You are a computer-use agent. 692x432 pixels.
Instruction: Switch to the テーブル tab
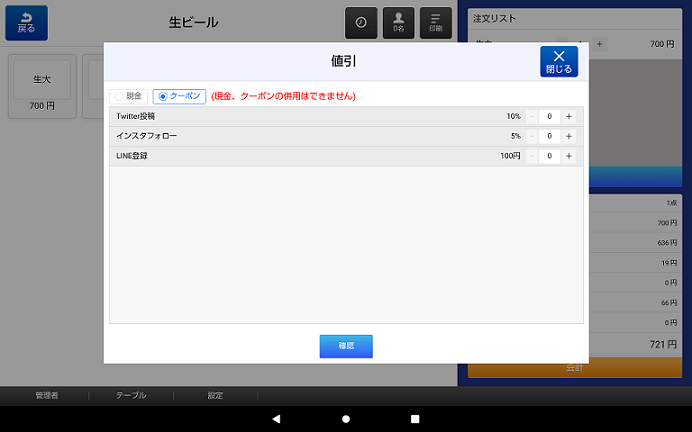tap(131, 395)
